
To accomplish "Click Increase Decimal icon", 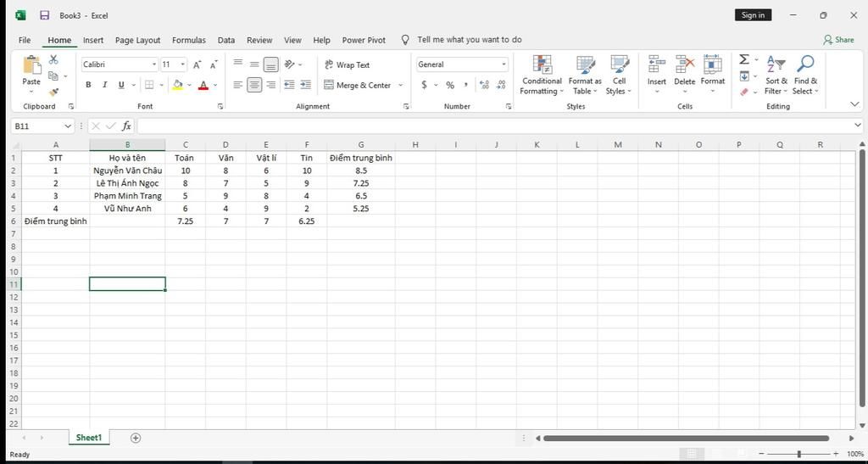I will click(x=484, y=85).
